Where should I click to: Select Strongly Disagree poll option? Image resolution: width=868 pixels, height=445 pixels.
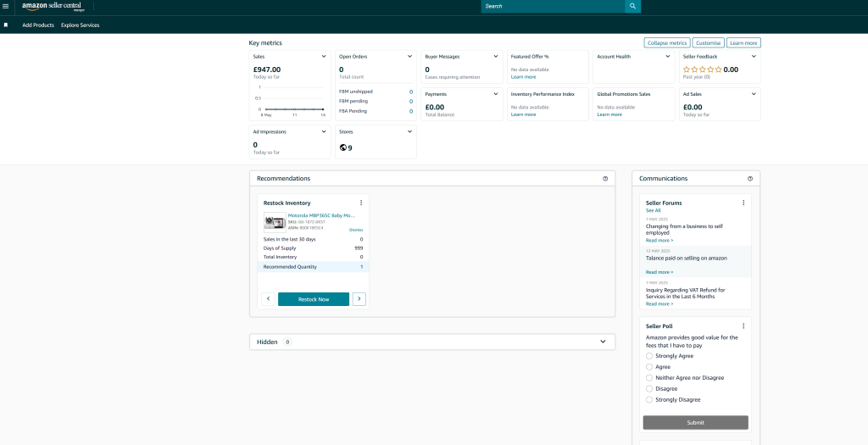(649, 399)
